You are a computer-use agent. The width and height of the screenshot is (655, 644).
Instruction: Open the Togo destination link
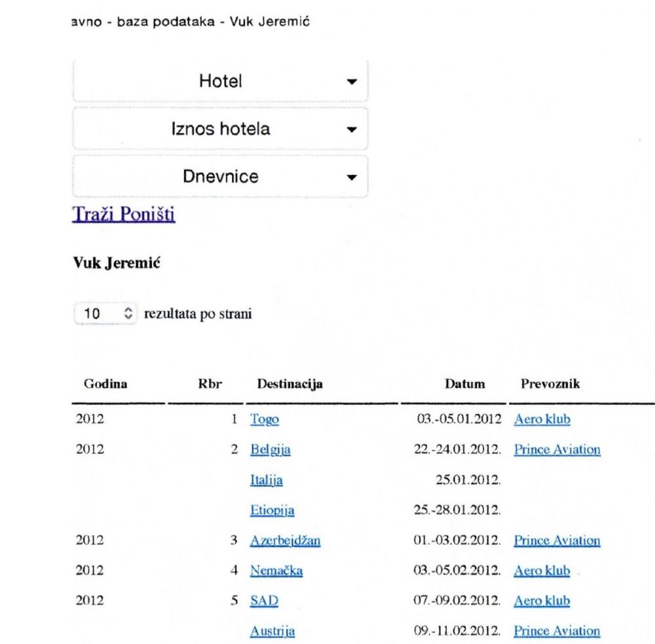[265, 419]
